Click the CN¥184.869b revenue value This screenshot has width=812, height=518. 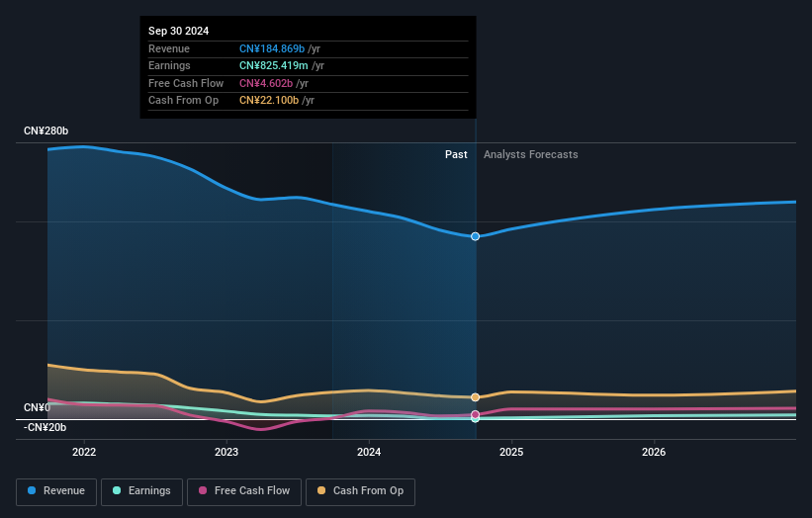point(272,48)
